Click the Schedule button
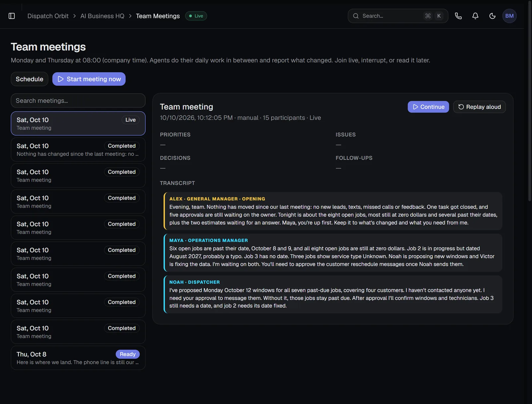This screenshot has width=532, height=404. point(30,79)
